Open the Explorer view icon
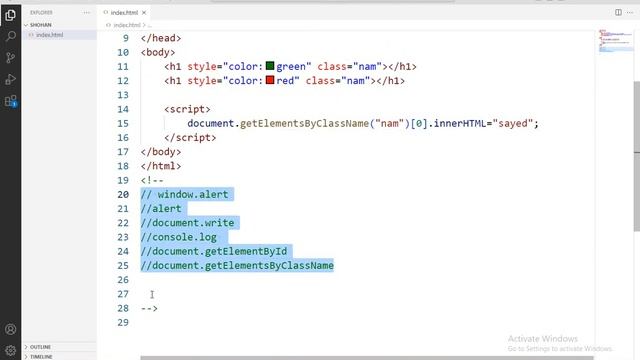This screenshot has height=360, width=640. click(x=11, y=15)
